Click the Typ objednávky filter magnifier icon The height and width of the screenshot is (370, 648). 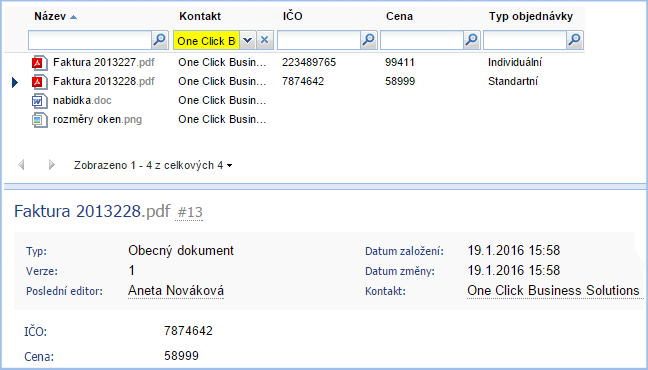pos(575,40)
